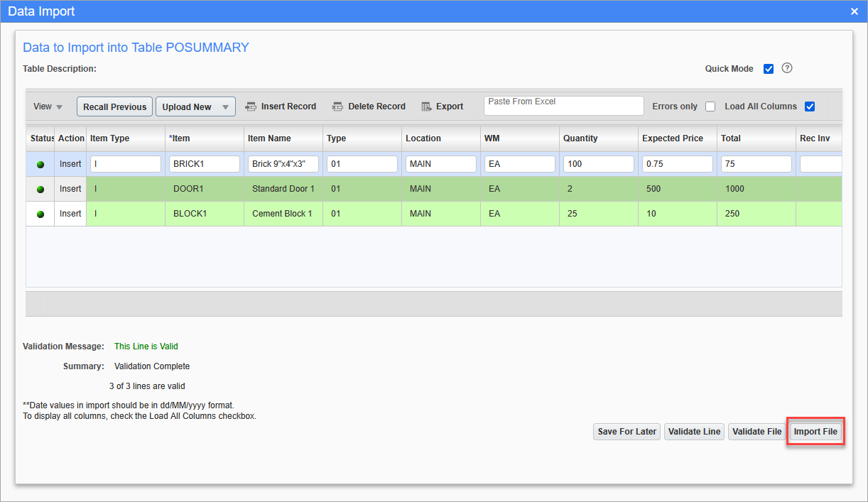The height and width of the screenshot is (502, 868).
Task: Uncheck the Load All Columns checkbox
Action: point(810,107)
